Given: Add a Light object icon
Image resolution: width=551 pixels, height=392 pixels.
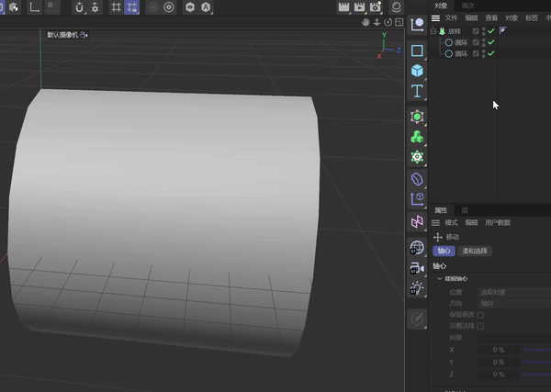Looking at the screenshot, I should point(418,288).
